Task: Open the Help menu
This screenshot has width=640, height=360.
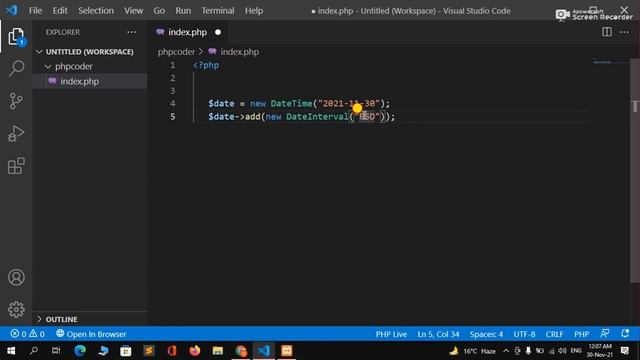Action: (254, 11)
